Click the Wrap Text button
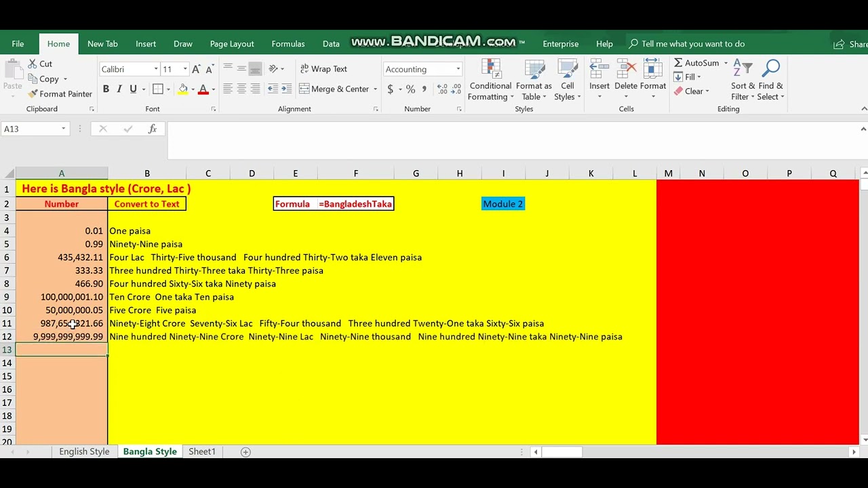Image resolution: width=868 pixels, height=488 pixels. click(323, 69)
